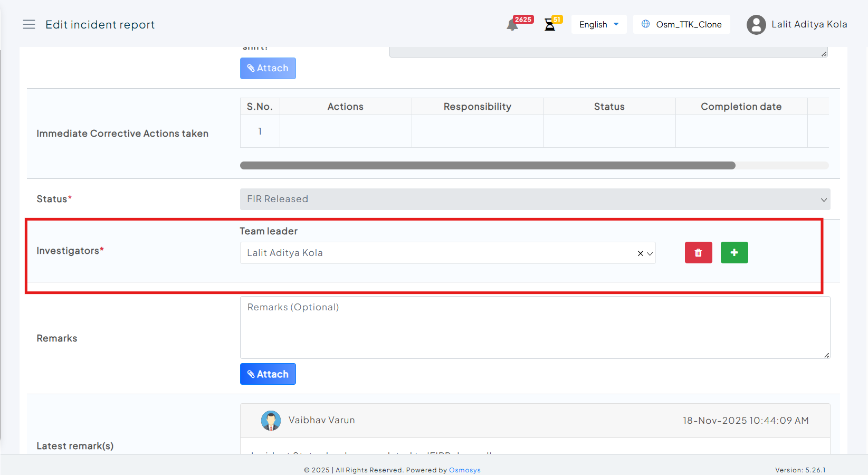Open the hourglass pending items icon

(550, 25)
